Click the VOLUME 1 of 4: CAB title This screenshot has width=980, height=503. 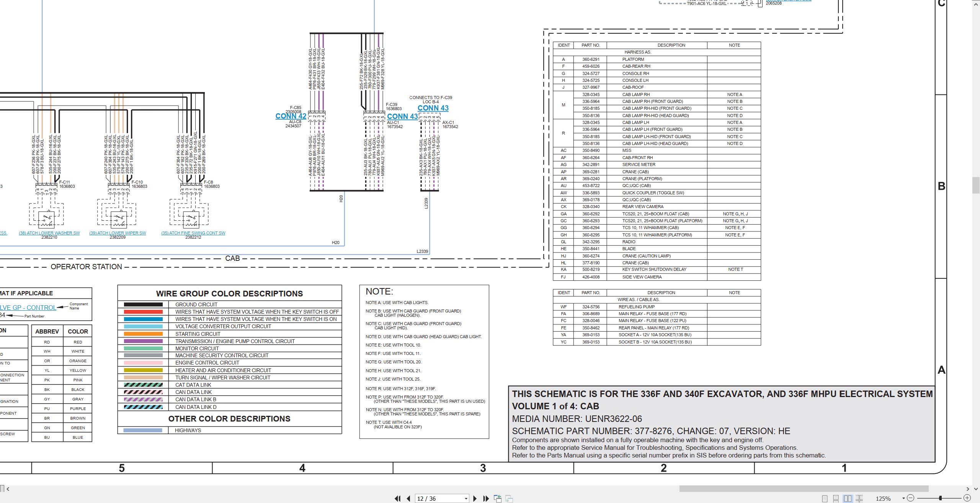point(555,406)
